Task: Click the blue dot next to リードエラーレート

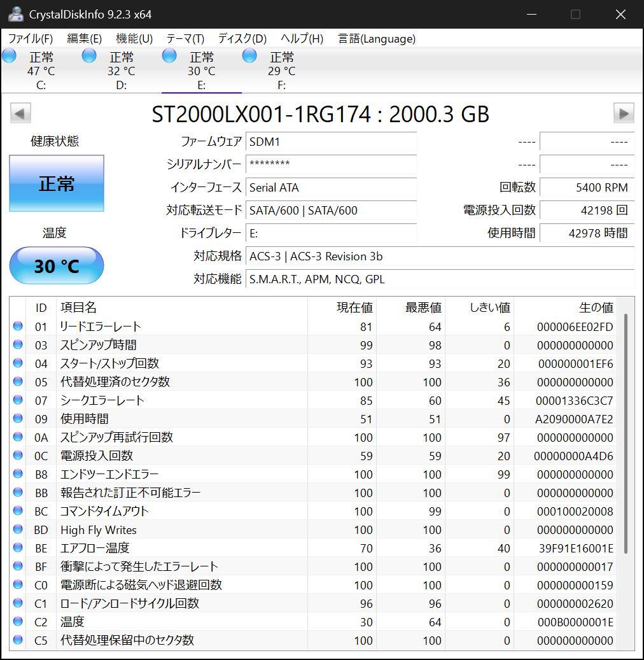Action: click(18, 326)
